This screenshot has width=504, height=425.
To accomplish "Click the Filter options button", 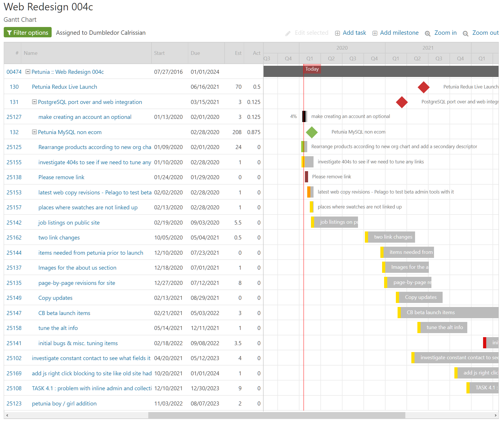I will click(x=27, y=32).
